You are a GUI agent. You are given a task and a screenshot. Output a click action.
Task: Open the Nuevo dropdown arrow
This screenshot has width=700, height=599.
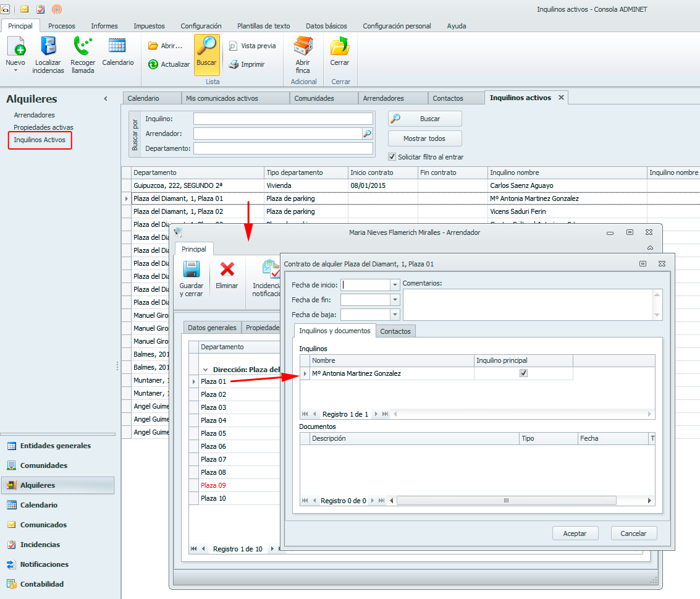(15, 70)
